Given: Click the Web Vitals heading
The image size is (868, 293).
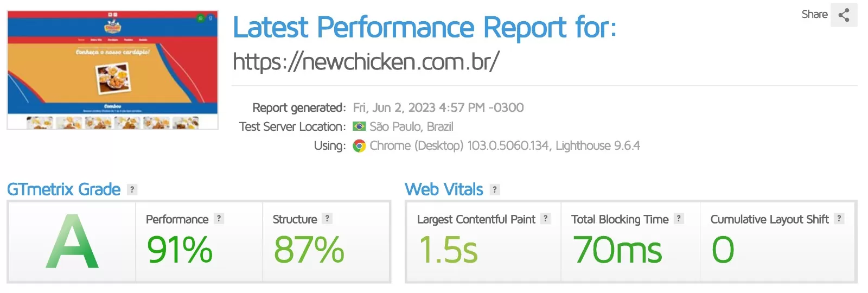Looking at the screenshot, I should coord(444,189).
